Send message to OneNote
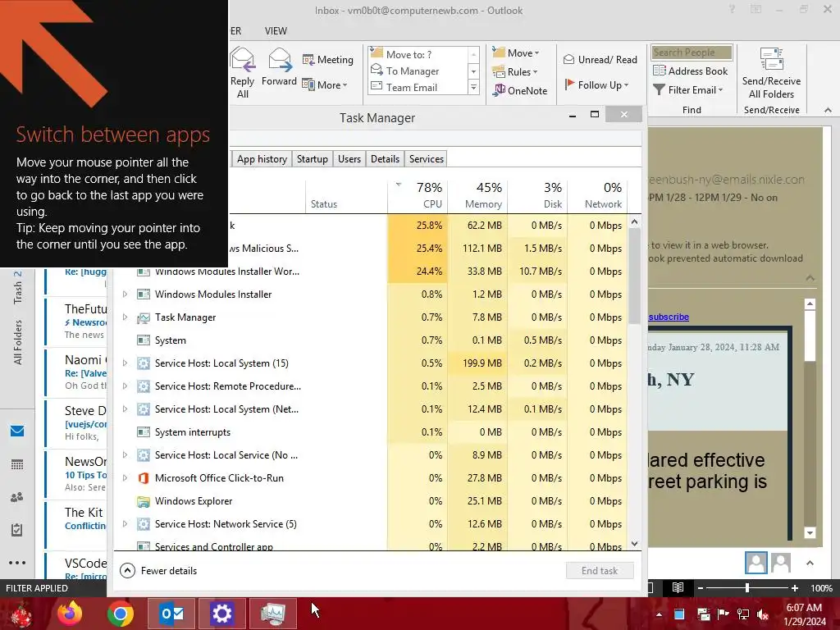This screenshot has width=840, height=630. (520, 90)
